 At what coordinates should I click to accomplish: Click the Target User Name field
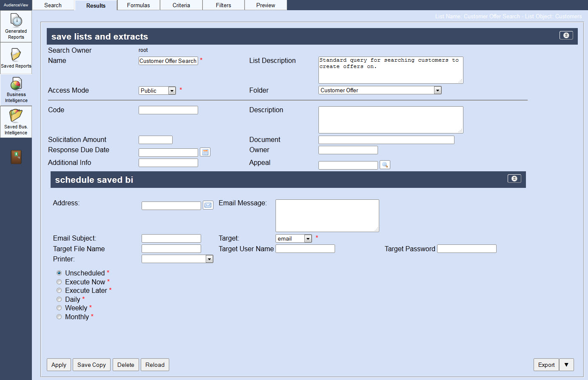[305, 249]
